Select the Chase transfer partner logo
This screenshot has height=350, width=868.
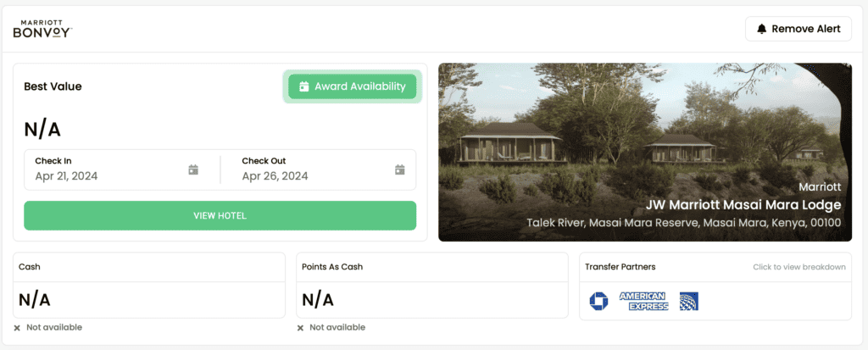coord(598,301)
